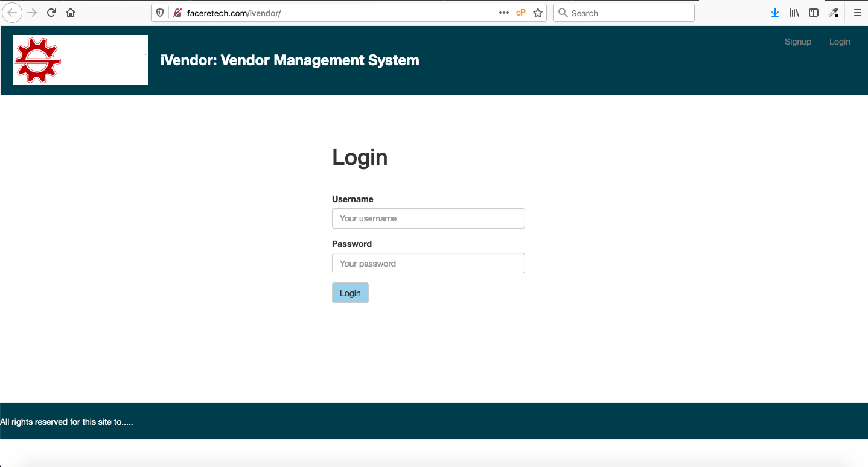View insecure connection lock icon details
868x467 pixels.
click(x=177, y=13)
